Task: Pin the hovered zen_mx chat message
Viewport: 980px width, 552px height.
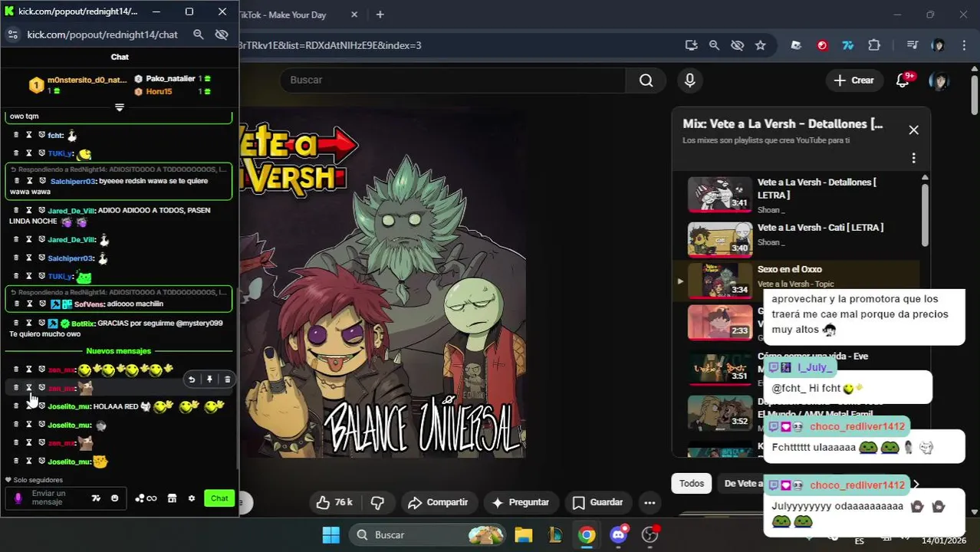Action: pyautogui.click(x=209, y=379)
